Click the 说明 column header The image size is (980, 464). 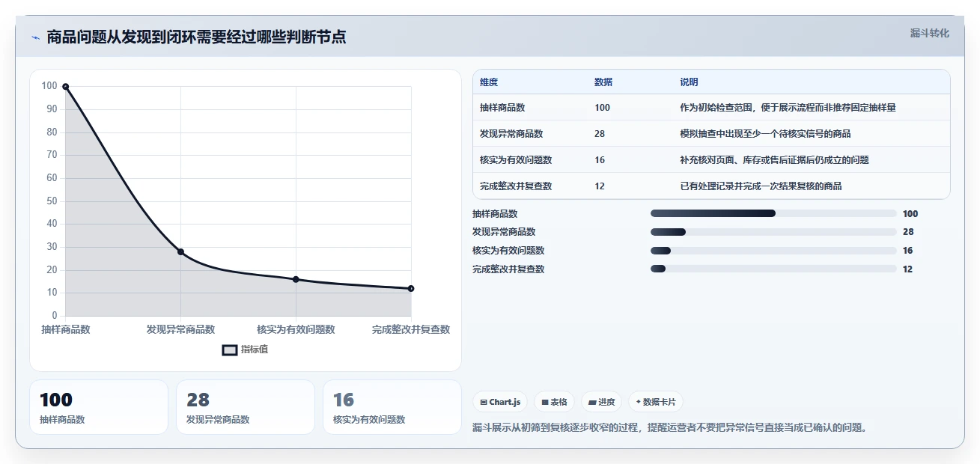[689, 82]
